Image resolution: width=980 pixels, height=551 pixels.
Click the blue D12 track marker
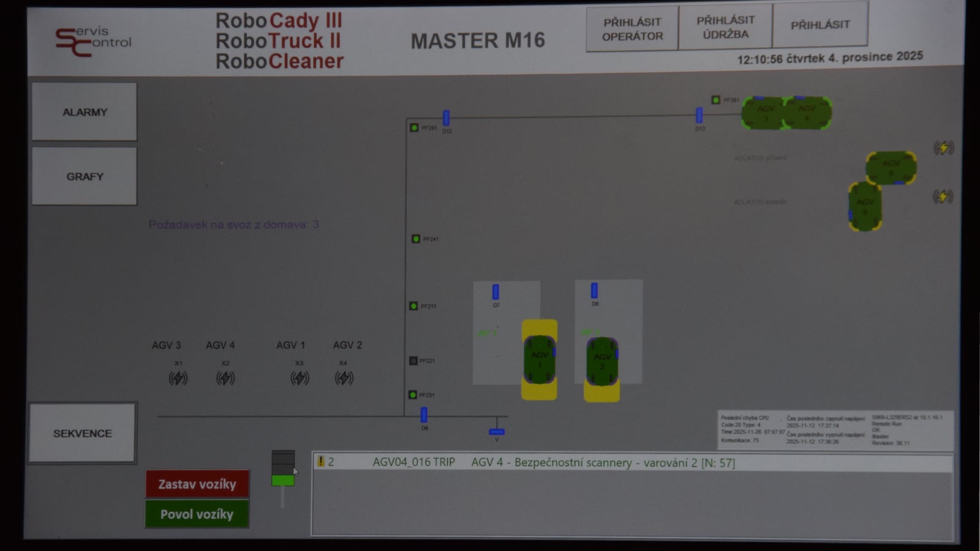[x=447, y=118]
